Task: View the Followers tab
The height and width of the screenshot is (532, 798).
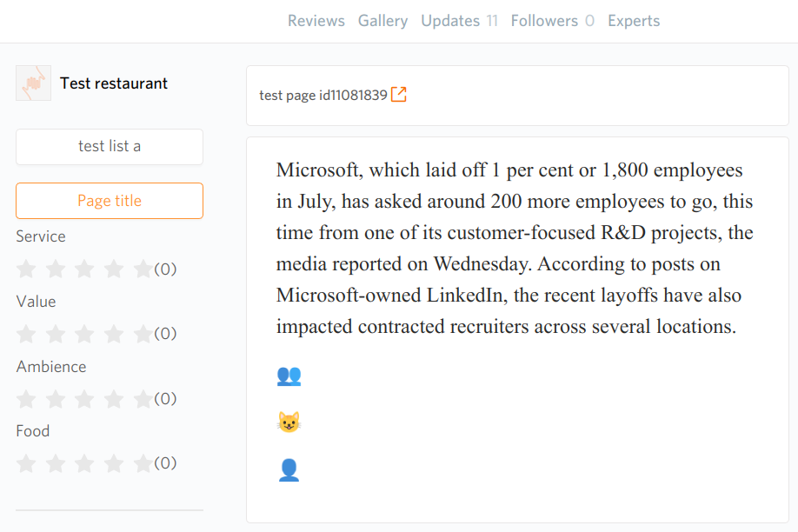Action: coord(552,21)
